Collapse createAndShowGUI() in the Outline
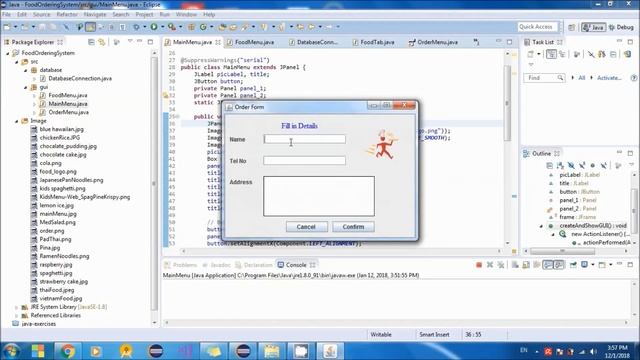640x360 pixels. (x=542, y=226)
